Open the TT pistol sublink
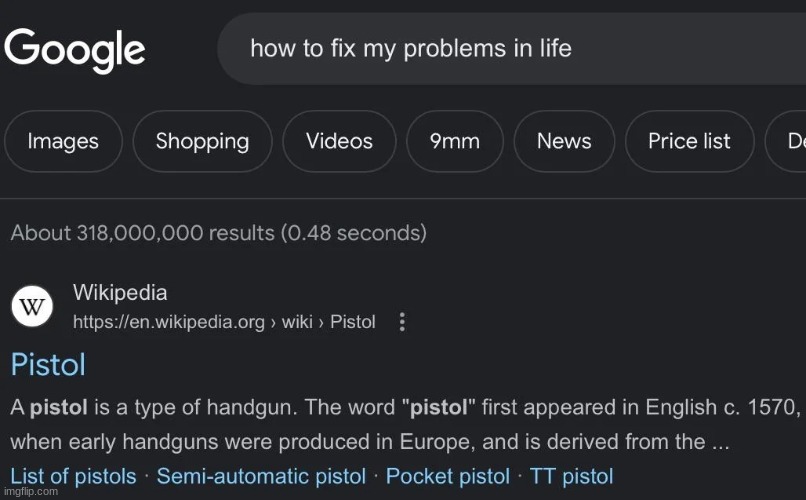The width and height of the screenshot is (806, 500). point(571,476)
